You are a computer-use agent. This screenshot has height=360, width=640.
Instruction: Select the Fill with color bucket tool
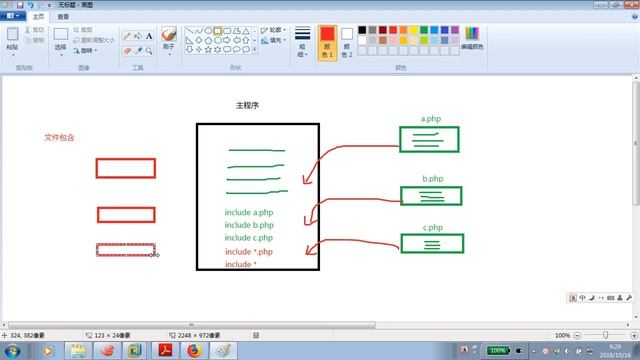click(x=138, y=36)
